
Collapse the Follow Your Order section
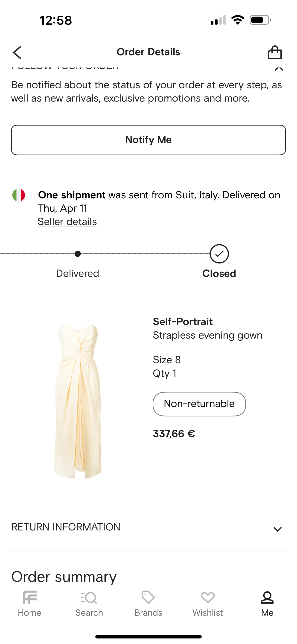tap(279, 68)
